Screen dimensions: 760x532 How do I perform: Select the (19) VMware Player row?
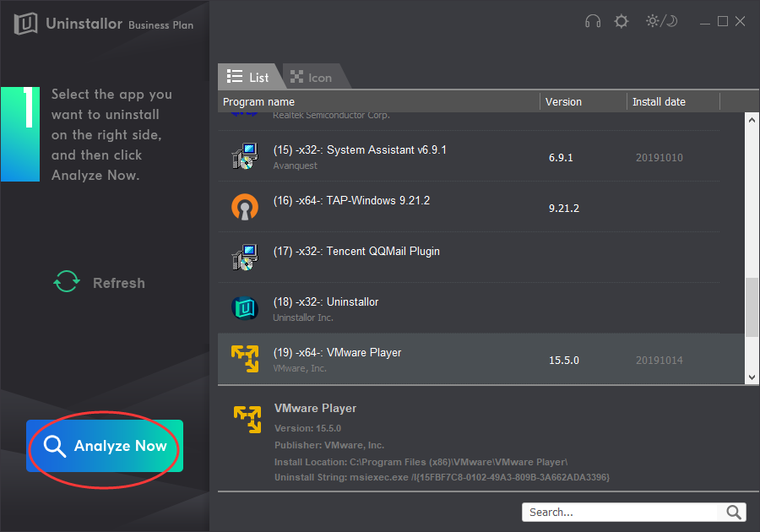[x=480, y=359]
